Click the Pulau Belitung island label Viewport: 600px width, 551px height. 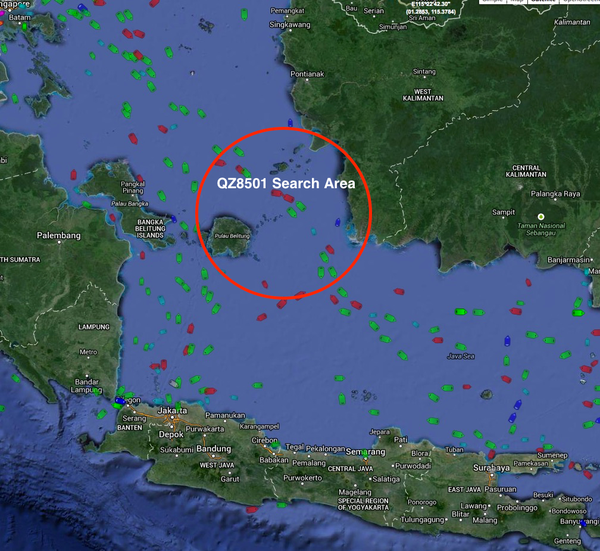[x=232, y=236]
